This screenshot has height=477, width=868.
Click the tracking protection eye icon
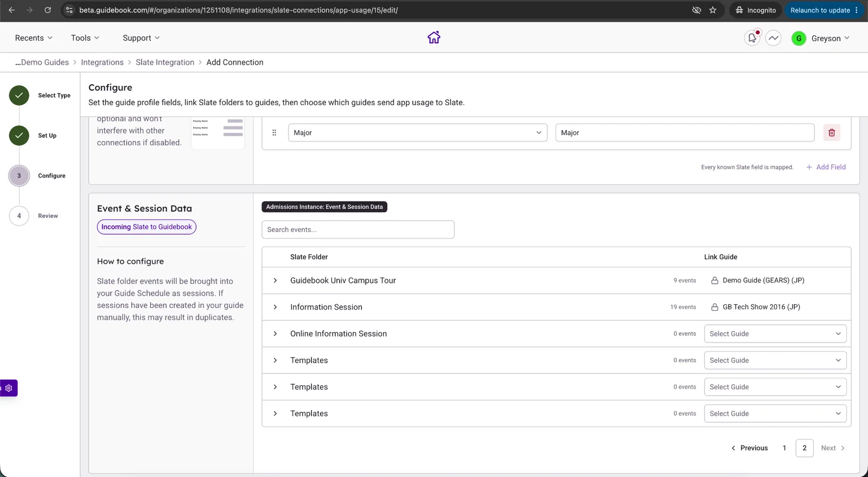697,10
